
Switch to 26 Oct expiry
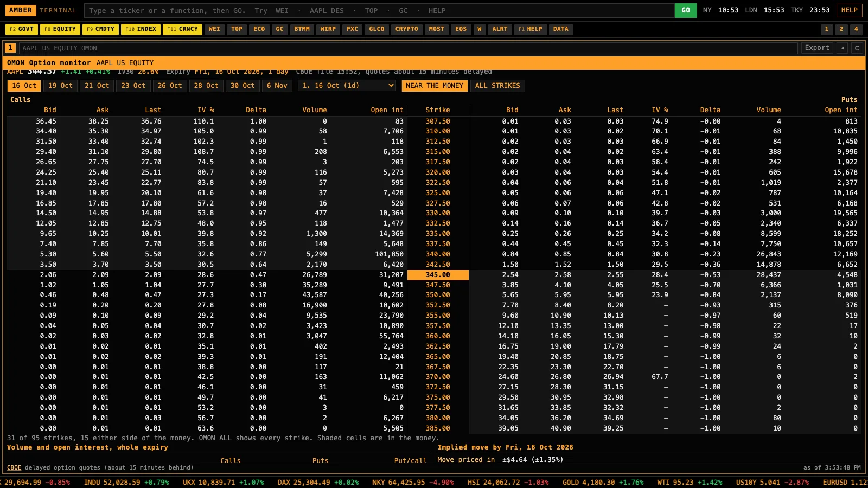(170, 86)
